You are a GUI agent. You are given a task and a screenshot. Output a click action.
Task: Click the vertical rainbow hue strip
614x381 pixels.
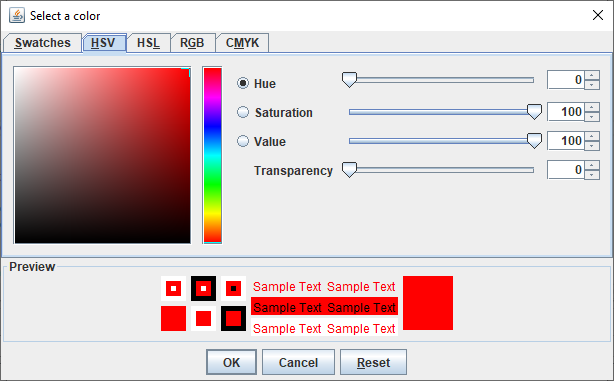point(212,155)
